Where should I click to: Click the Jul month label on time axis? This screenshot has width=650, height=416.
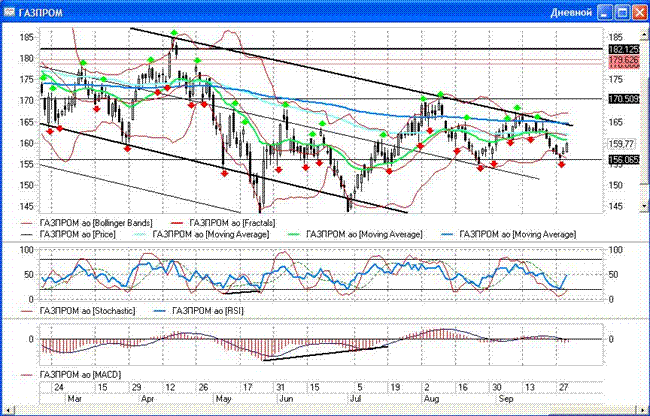tap(356, 399)
